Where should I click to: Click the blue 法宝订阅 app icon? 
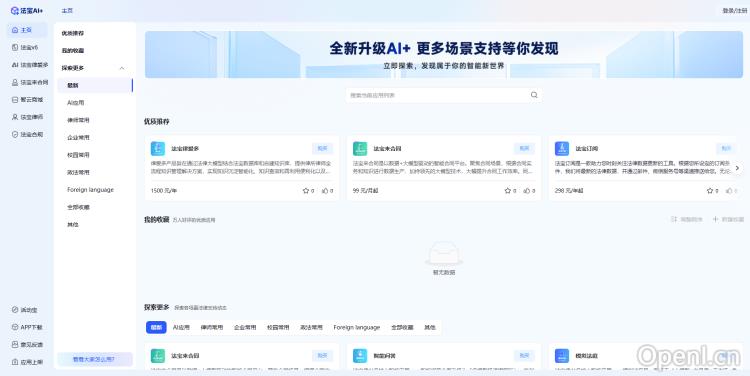click(x=562, y=148)
